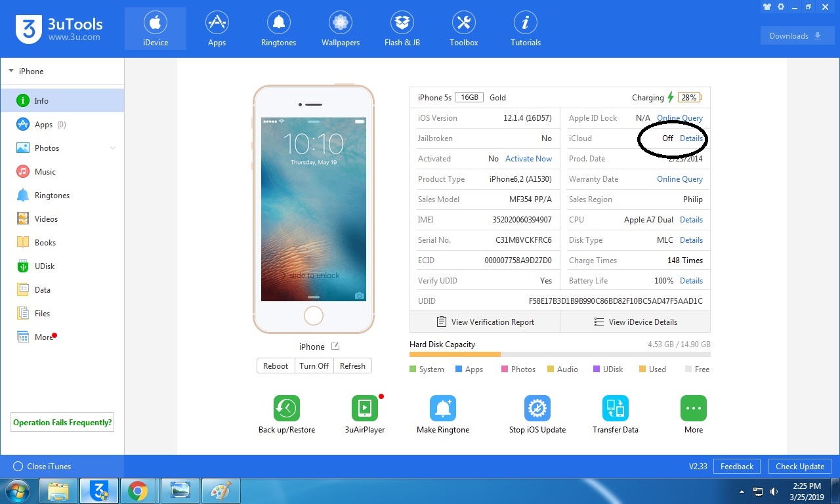Click the Disk Type Details link
This screenshot has width=840, height=504.
click(x=691, y=240)
